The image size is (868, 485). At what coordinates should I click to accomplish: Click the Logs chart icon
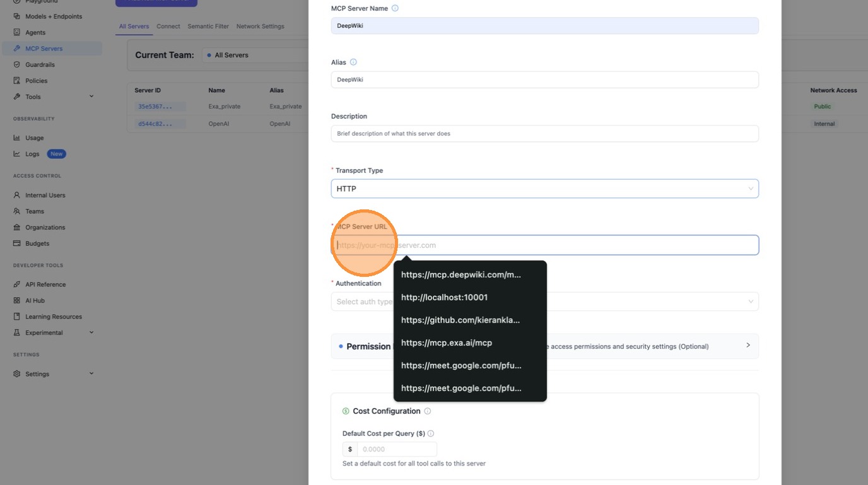coord(17,154)
